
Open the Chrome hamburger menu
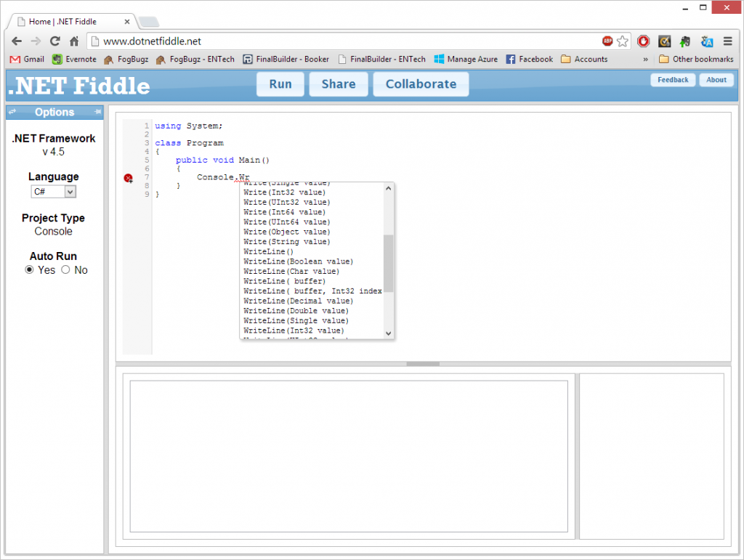pos(728,41)
